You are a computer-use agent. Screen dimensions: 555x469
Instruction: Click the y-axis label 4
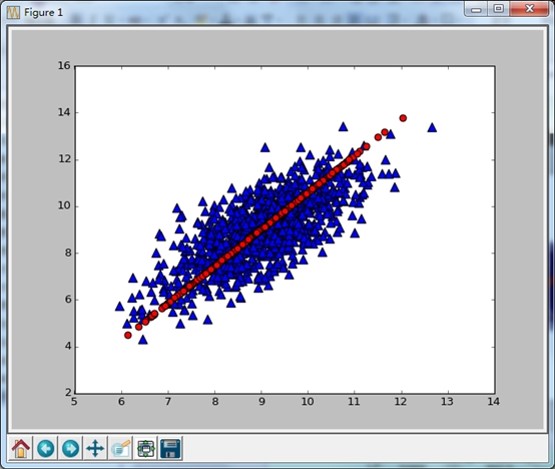click(x=67, y=346)
